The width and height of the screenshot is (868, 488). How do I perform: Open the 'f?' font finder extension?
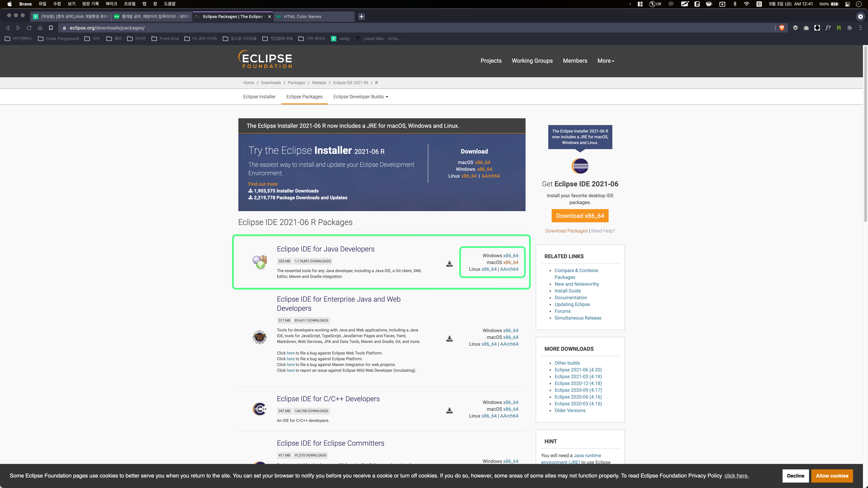click(x=828, y=28)
